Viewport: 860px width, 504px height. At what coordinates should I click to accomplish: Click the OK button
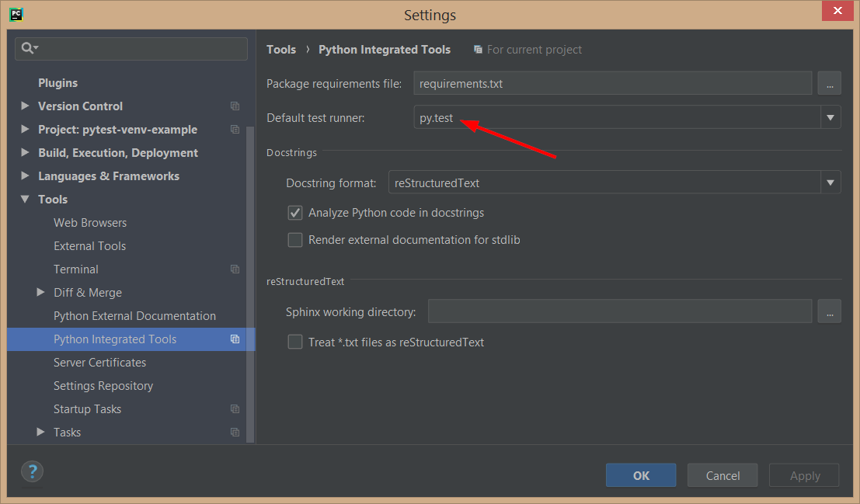(x=641, y=475)
